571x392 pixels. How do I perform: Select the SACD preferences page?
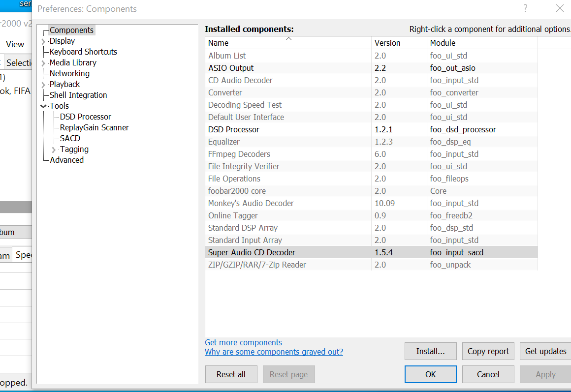(x=70, y=138)
